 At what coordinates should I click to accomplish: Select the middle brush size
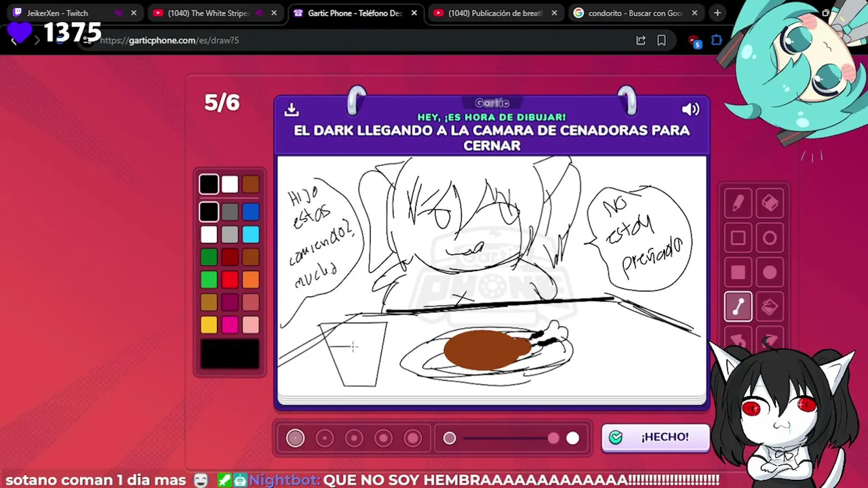tap(354, 438)
